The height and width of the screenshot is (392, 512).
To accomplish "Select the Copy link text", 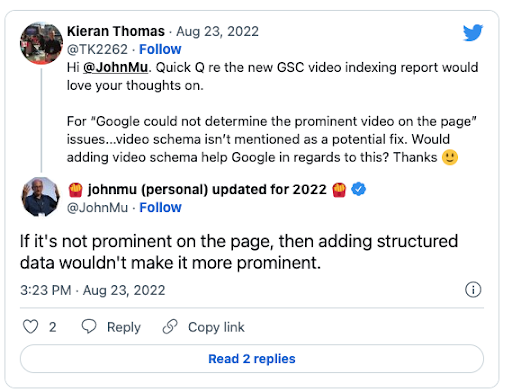I will (x=216, y=327).
